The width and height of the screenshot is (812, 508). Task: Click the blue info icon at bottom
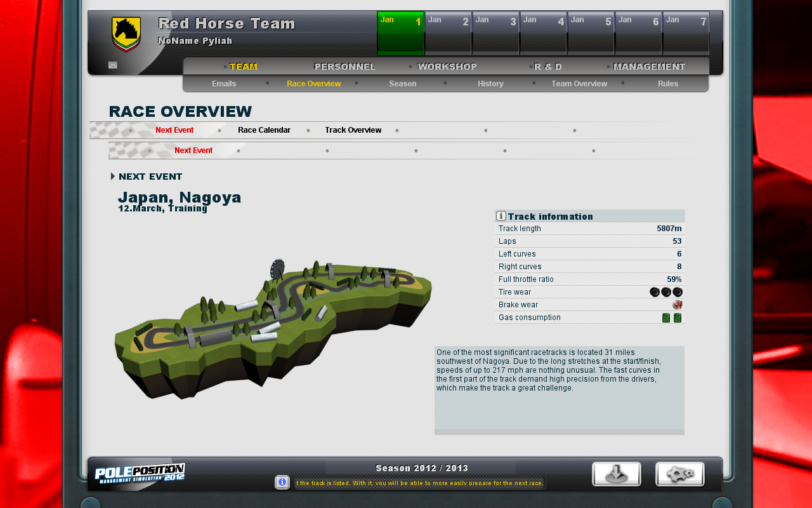tap(282, 483)
